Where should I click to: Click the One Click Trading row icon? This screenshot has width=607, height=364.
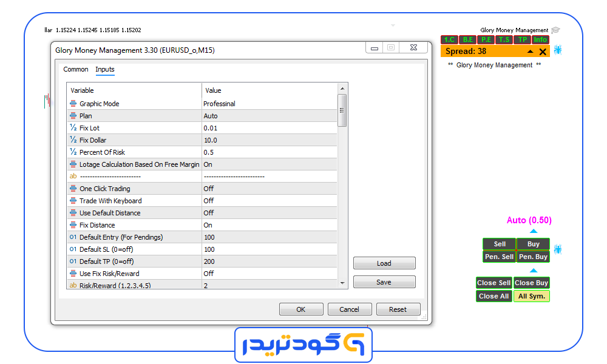(x=73, y=189)
